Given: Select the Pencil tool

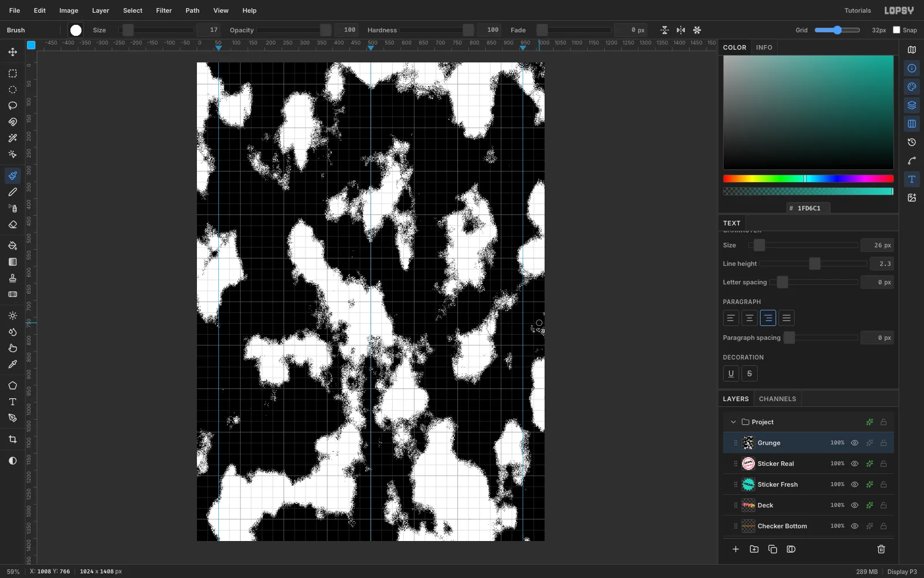Looking at the screenshot, I should pos(13,192).
